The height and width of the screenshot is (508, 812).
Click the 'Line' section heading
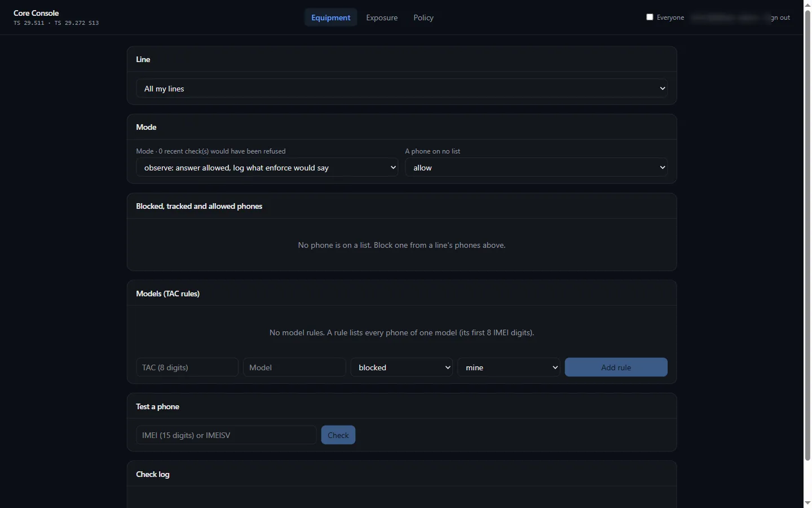coord(143,59)
